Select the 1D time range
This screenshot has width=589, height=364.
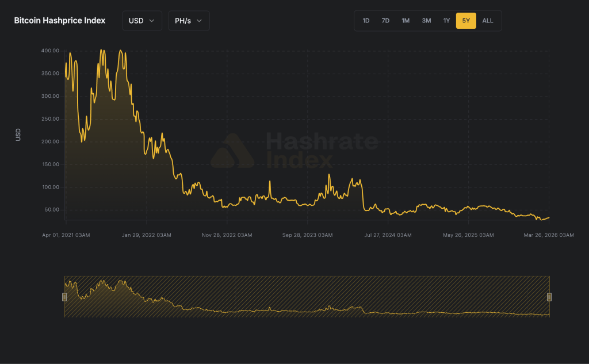click(x=366, y=21)
